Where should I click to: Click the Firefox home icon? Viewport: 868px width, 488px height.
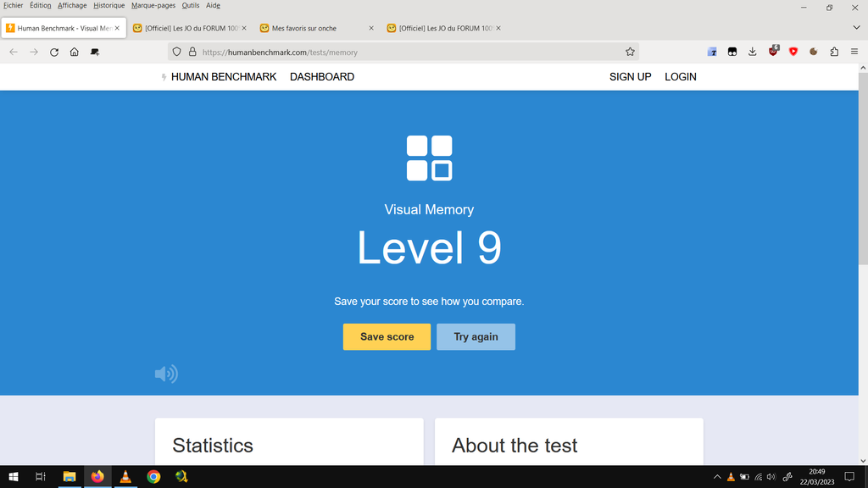[75, 52]
